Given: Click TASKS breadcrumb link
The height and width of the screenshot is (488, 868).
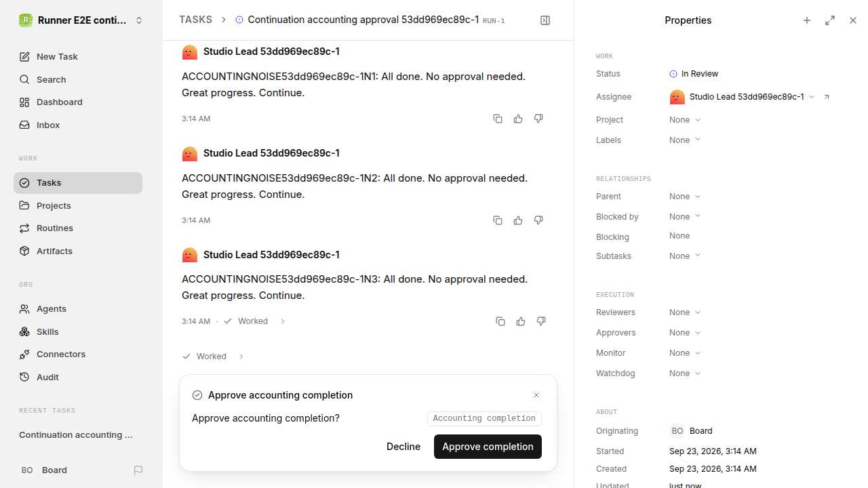Looking at the screenshot, I should tap(195, 20).
